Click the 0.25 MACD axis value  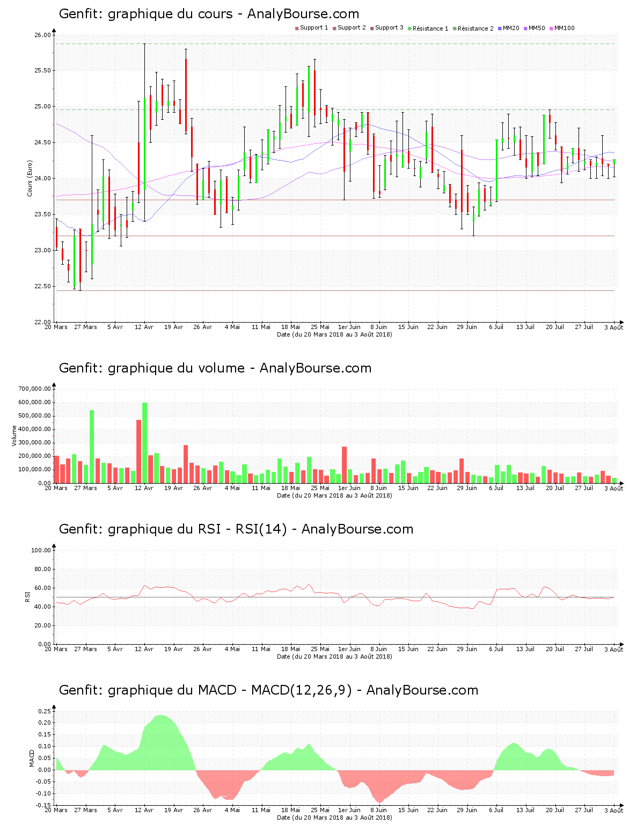(x=45, y=711)
